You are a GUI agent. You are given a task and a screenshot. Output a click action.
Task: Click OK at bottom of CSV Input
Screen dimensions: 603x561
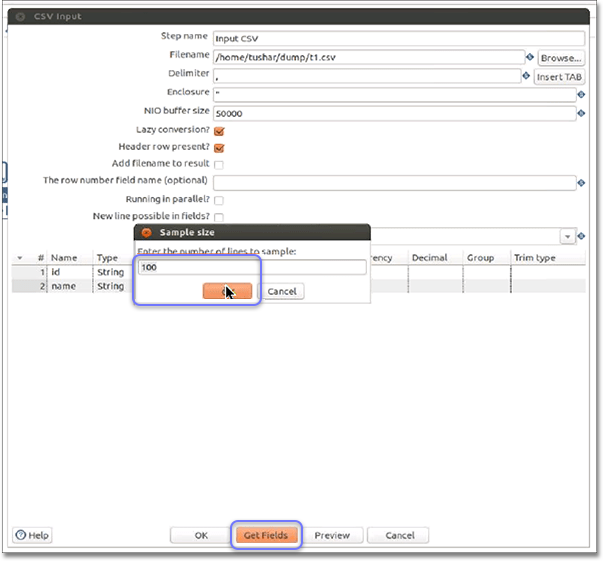pyautogui.click(x=201, y=535)
